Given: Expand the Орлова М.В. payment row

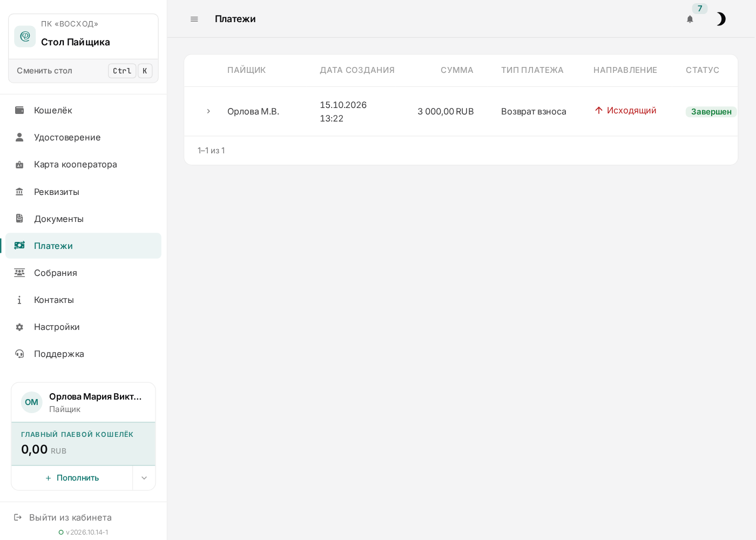Looking at the screenshot, I should coord(208,111).
